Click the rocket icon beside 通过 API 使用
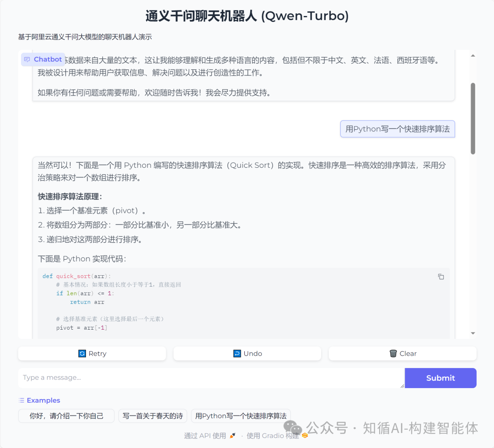 pos(232,436)
